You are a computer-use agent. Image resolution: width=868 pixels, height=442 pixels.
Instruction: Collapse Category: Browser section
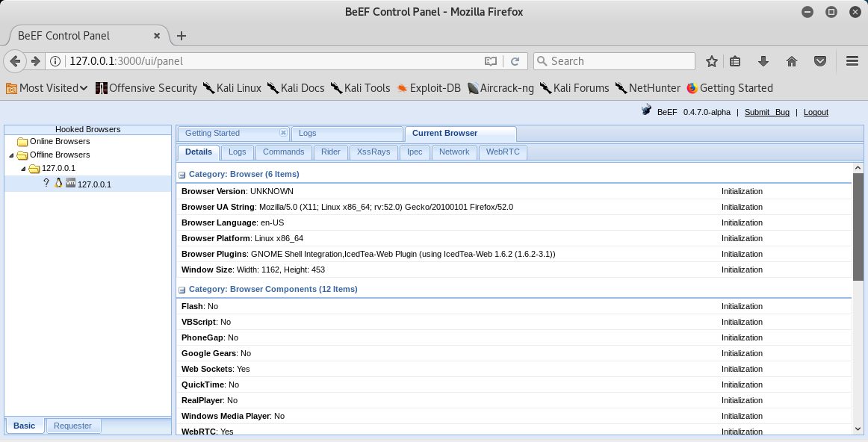pos(182,175)
